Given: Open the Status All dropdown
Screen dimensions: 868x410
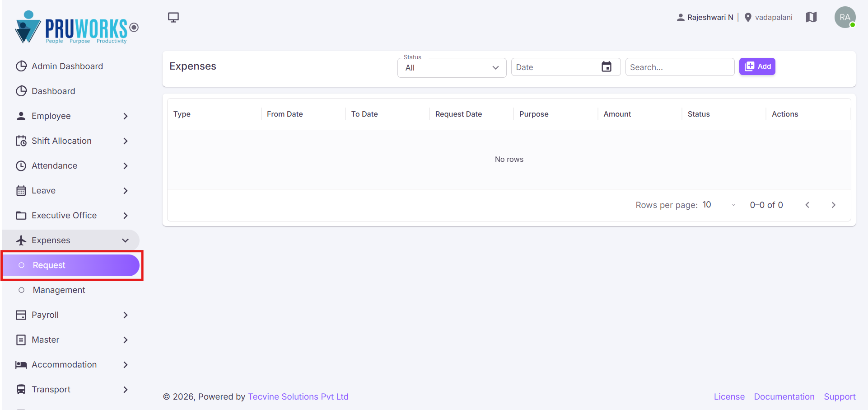Looking at the screenshot, I should 452,67.
